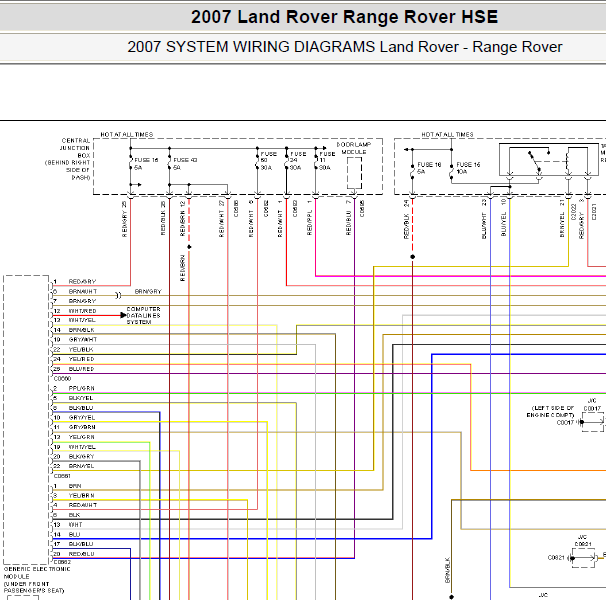Viewport: 606px width, 600px height.
Task: Click pin 6 "BRN/WHT" label
Action: tap(83, 291)
